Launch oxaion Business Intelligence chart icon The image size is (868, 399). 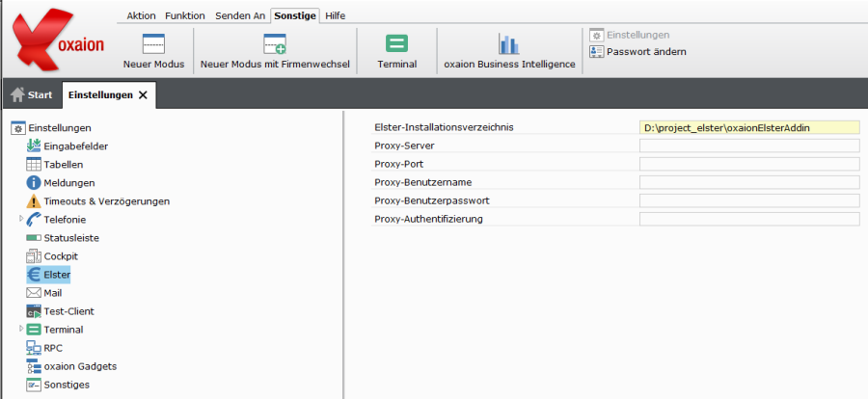[x=508, y=43]
